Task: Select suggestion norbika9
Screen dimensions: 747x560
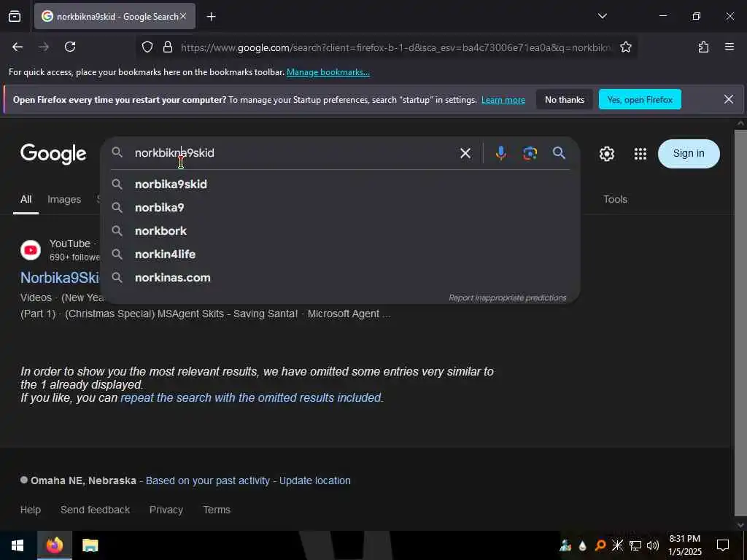Action: tap(340, 208)
